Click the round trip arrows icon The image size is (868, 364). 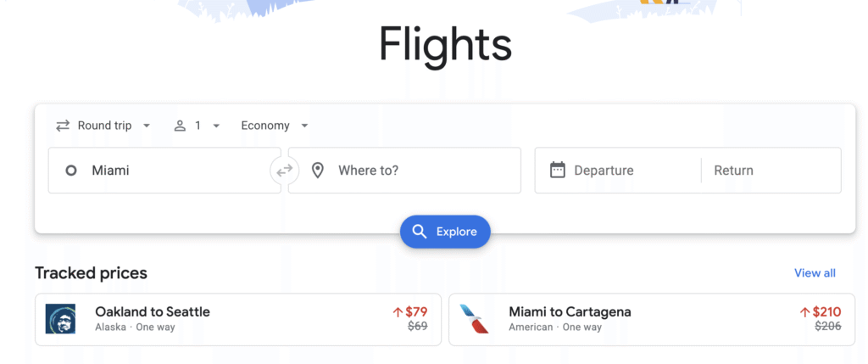click(x=63, y=126)
